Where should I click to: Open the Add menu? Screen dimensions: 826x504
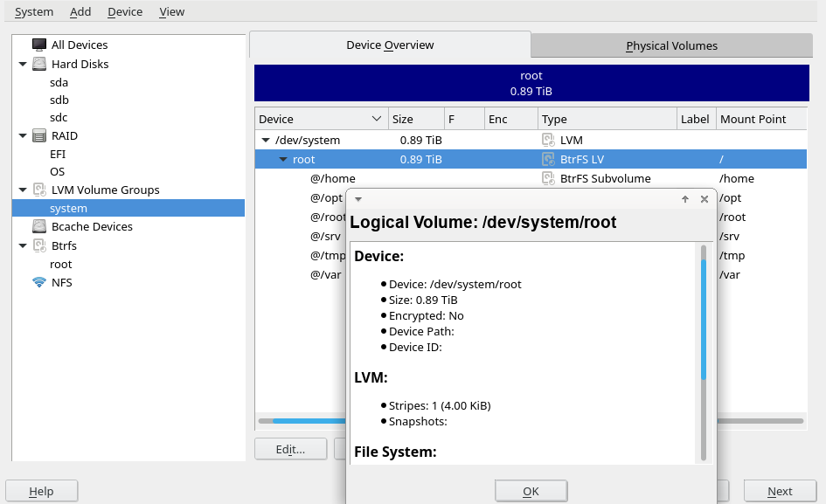80,12
